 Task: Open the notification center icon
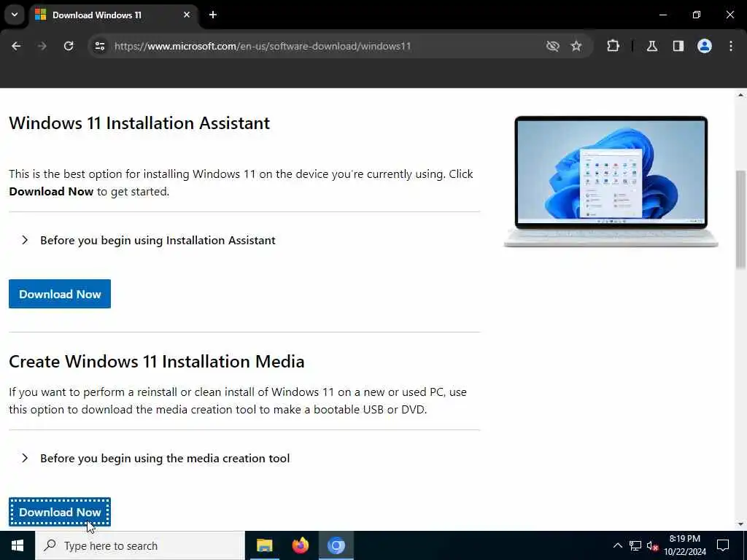click(x=723, y=545)
